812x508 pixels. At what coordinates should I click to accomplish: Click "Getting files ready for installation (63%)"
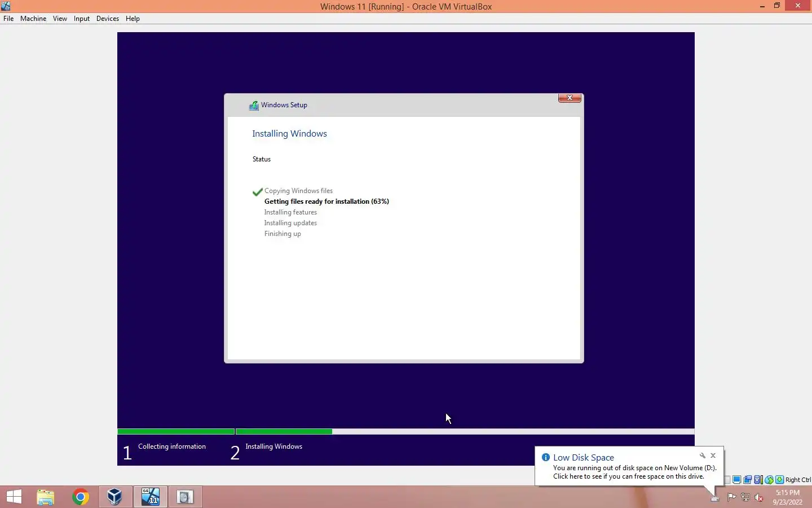click(326, 202)
